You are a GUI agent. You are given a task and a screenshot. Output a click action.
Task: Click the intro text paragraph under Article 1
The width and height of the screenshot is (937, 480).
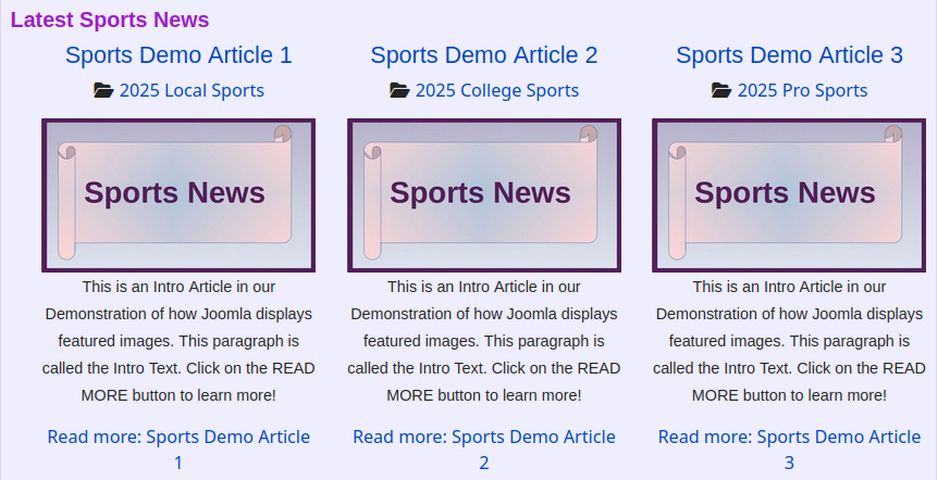click(x=178, y=341)
